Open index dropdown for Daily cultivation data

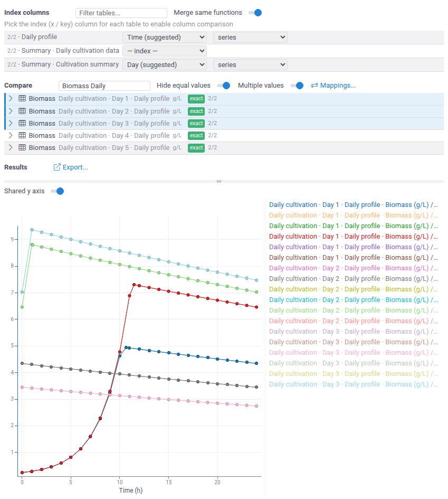165,51
